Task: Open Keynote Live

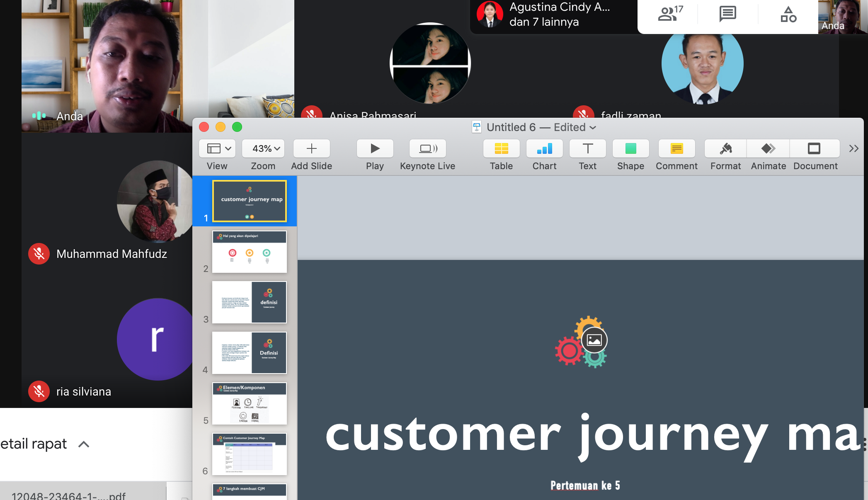Action: pyautogui.click(x=427, y=148)
